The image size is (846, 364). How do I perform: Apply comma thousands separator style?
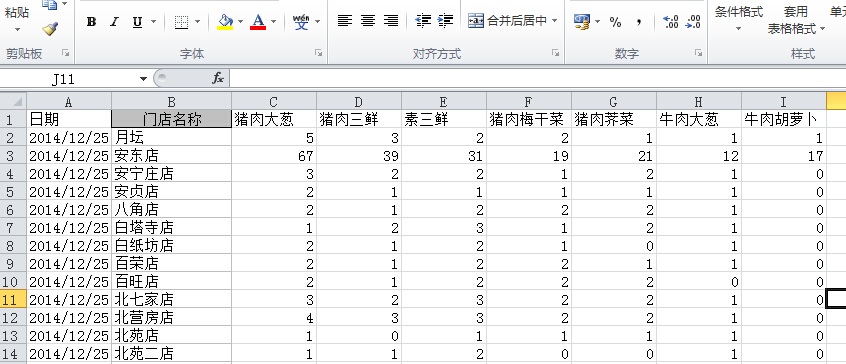(639, 22)
